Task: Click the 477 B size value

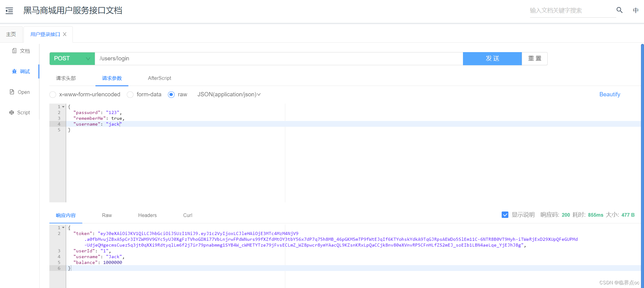Action: tap(628, 215)
